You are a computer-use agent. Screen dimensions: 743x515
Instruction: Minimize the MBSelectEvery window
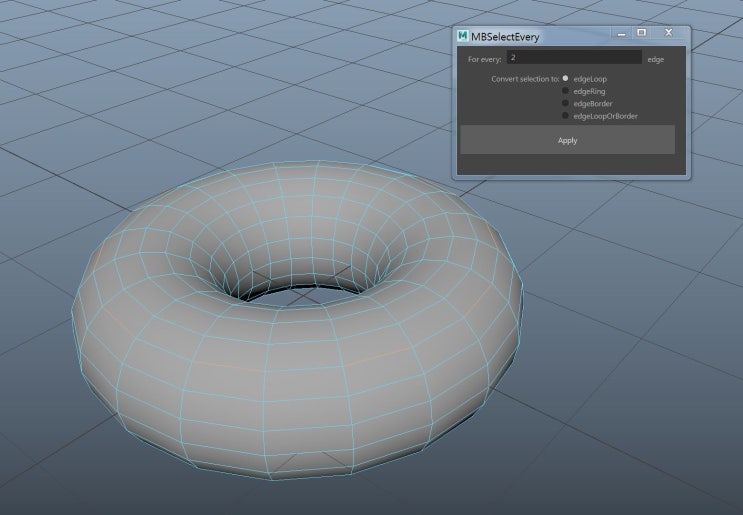click(622, 33)
